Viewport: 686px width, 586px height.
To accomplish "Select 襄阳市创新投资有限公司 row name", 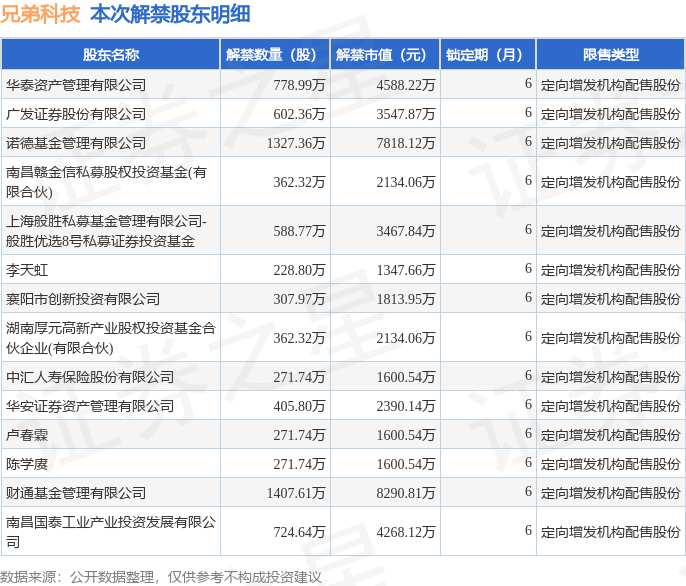I will (82, 299).
